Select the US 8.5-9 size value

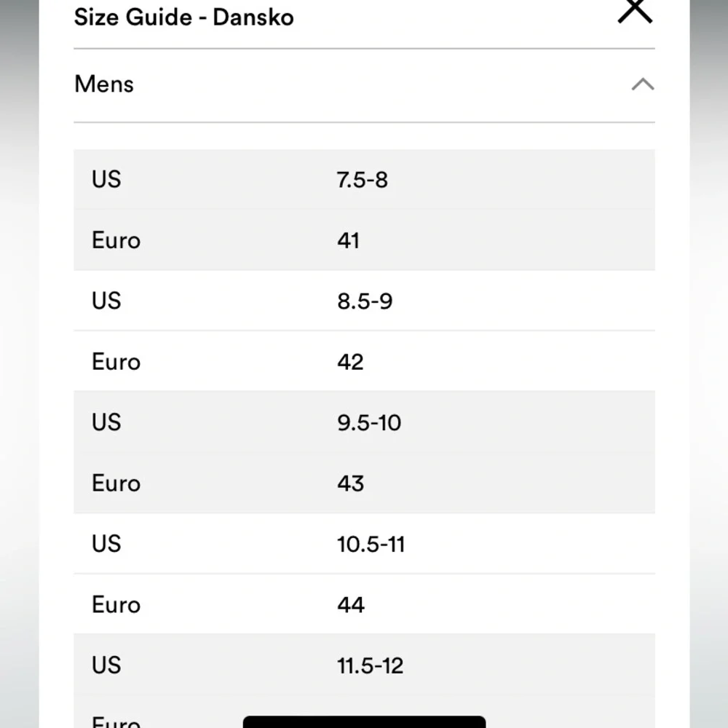coord(365,301)
